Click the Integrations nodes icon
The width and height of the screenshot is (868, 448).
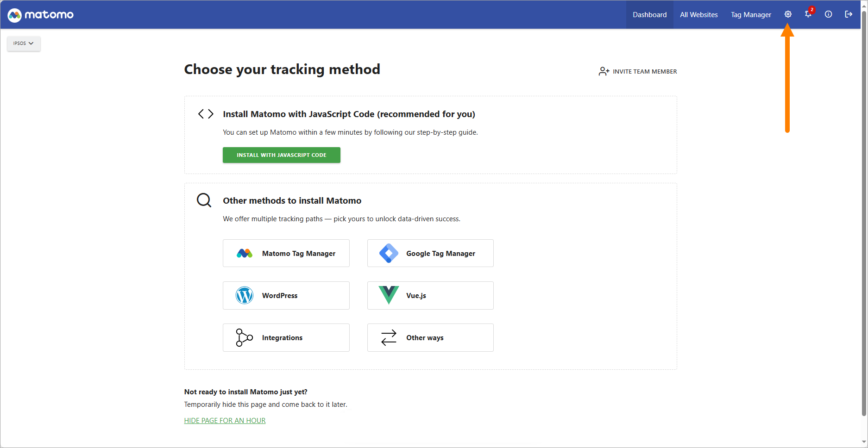tap(245, 337)
